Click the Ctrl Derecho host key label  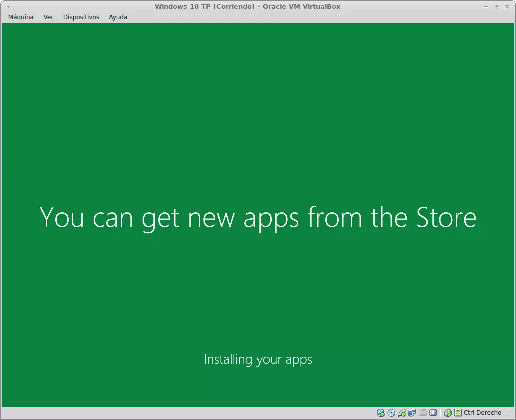click(x=482, y=413)
